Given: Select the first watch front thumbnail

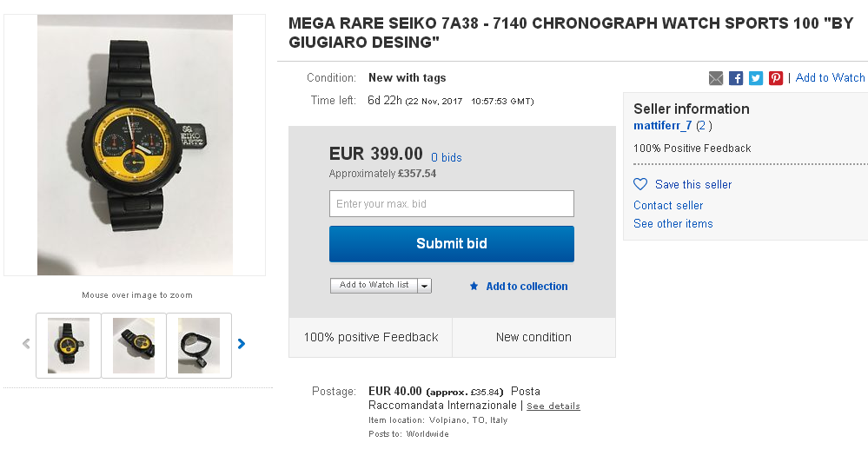Looking at the screenshot, I should coord(69,345).
